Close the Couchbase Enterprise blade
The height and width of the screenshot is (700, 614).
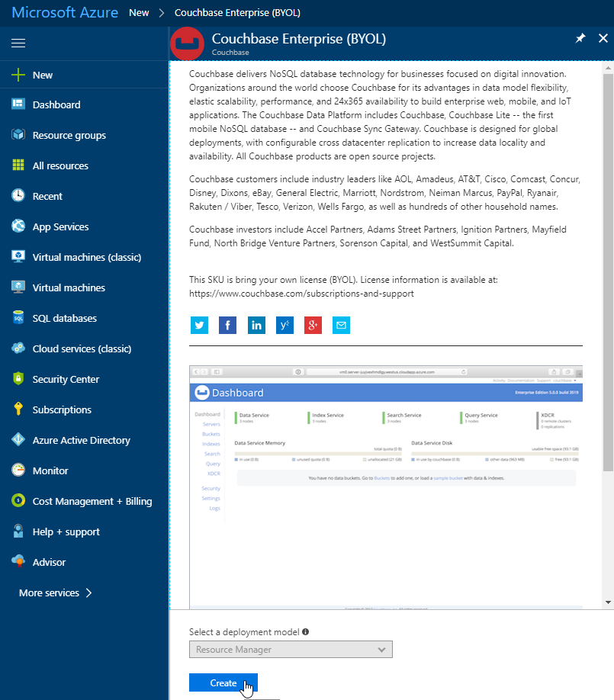pyautogui.click(x=603, y=38)
